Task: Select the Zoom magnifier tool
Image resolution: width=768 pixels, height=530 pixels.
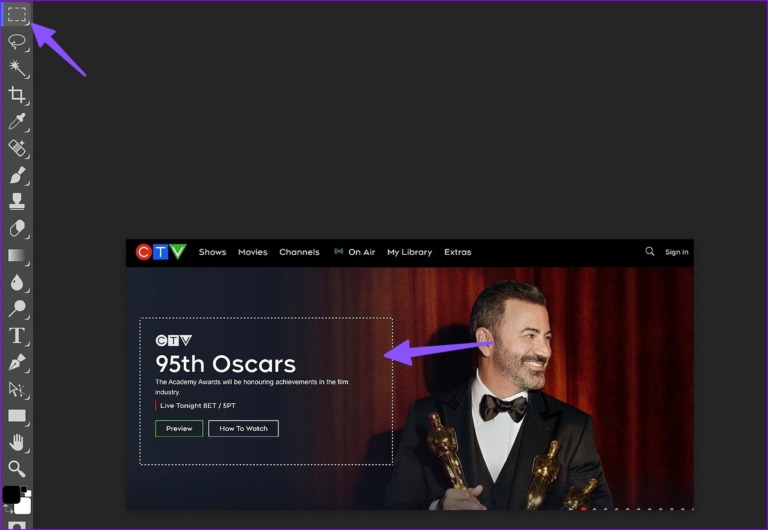Action: click(17, 468)
